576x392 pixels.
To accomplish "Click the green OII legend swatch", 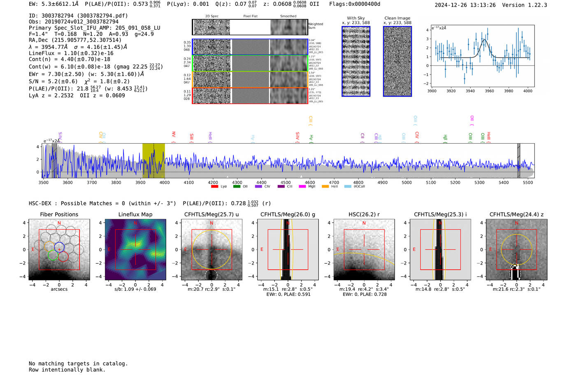I will click(x=237, y=186).
